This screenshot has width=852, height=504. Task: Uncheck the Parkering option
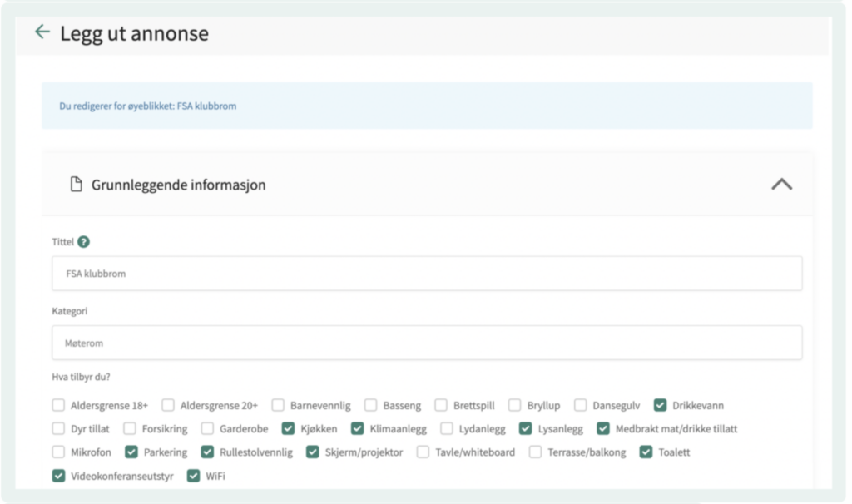131,452
